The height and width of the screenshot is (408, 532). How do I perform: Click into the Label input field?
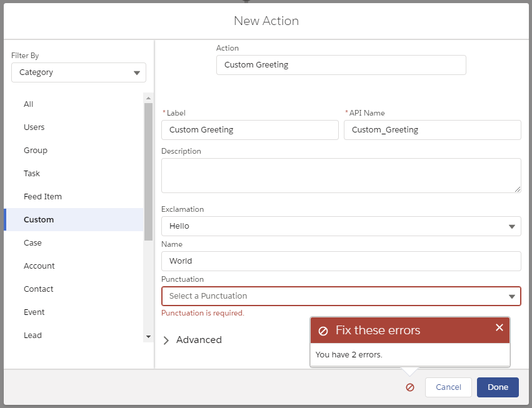point(249,130)
